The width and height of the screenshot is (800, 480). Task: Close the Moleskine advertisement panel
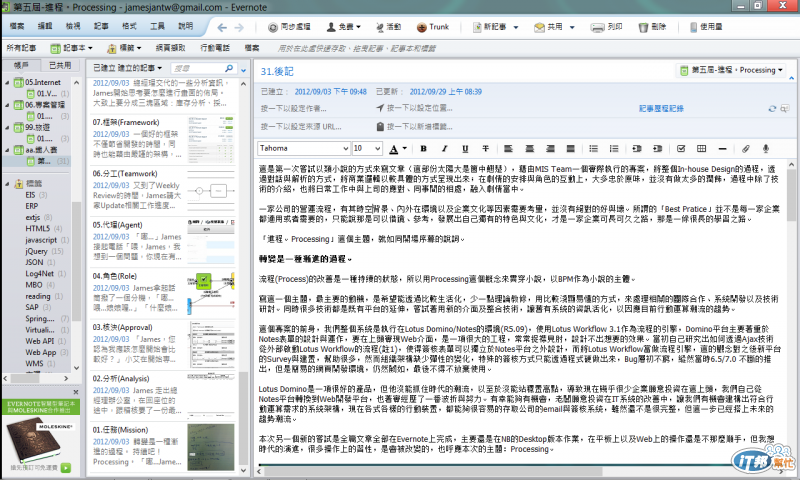pyautogui.click(x=76, y=392)
